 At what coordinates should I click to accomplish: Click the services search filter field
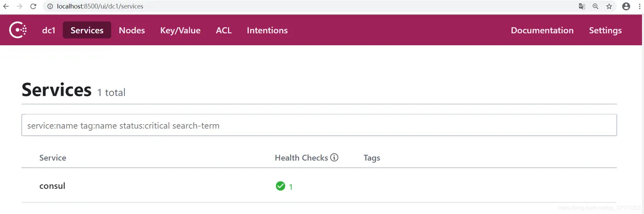319,125
